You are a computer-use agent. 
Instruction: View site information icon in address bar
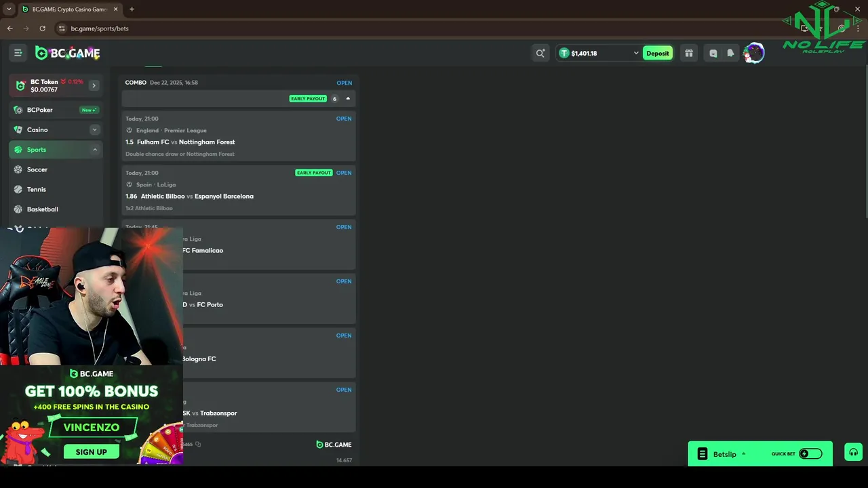click(62, 28)
